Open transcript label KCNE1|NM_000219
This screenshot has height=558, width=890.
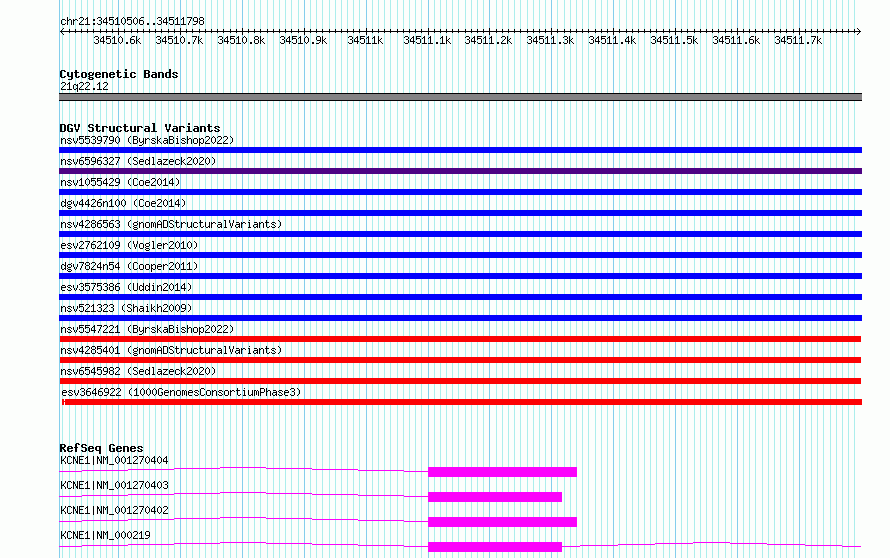point(105,535)
